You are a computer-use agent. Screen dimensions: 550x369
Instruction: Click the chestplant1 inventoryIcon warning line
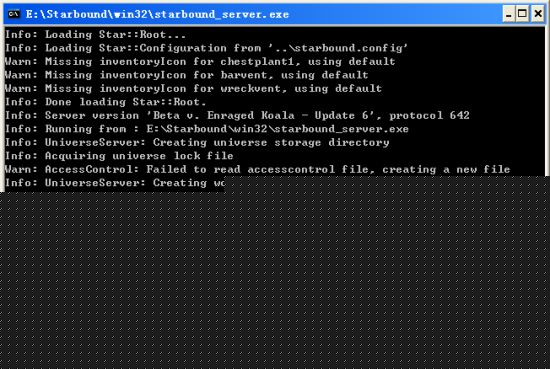click(x=200, y=62)
